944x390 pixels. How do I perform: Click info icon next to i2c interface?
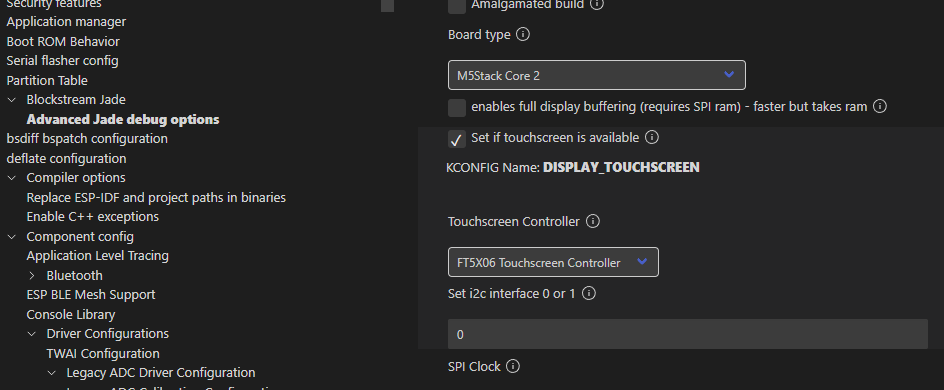(589, 294)
